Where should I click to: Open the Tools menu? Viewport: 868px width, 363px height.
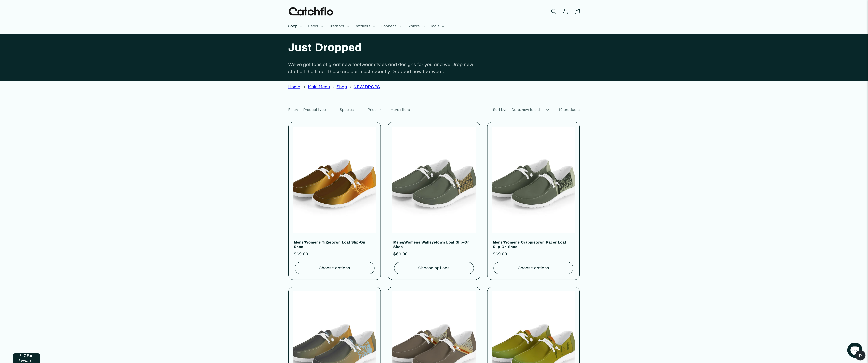coord(437,26)
